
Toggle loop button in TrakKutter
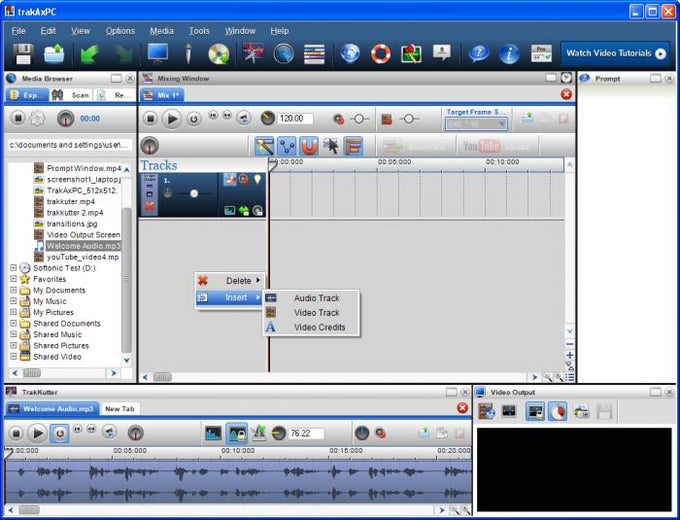click(x=59, y=433)
